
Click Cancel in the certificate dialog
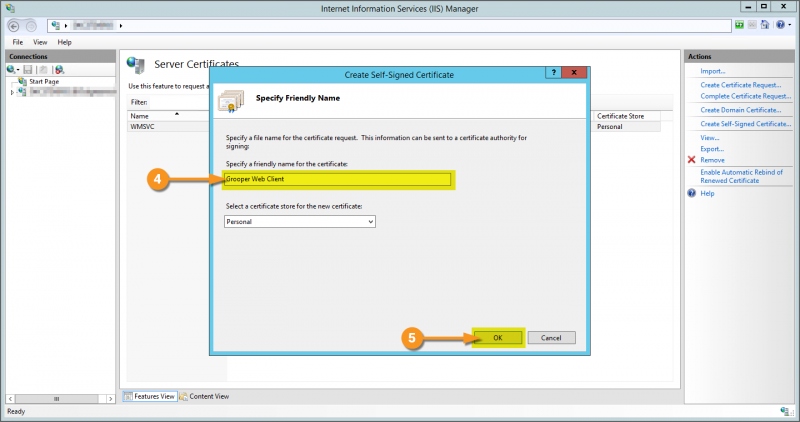click(x=551, y=338)
